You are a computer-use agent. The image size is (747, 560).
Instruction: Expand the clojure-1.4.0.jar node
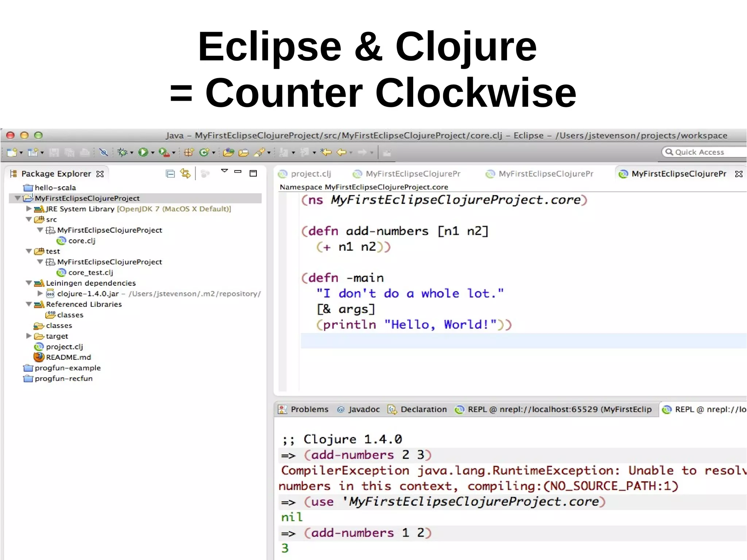[x=40, y=293]
